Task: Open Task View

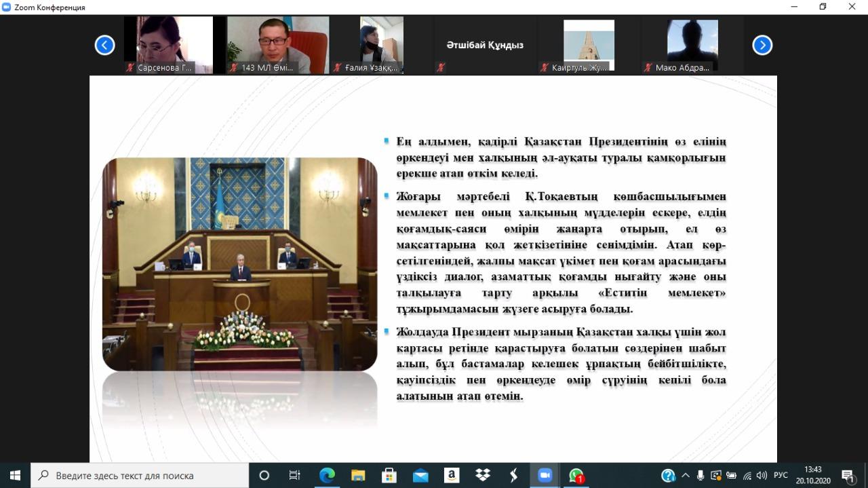Action: (x=295, y=475)
